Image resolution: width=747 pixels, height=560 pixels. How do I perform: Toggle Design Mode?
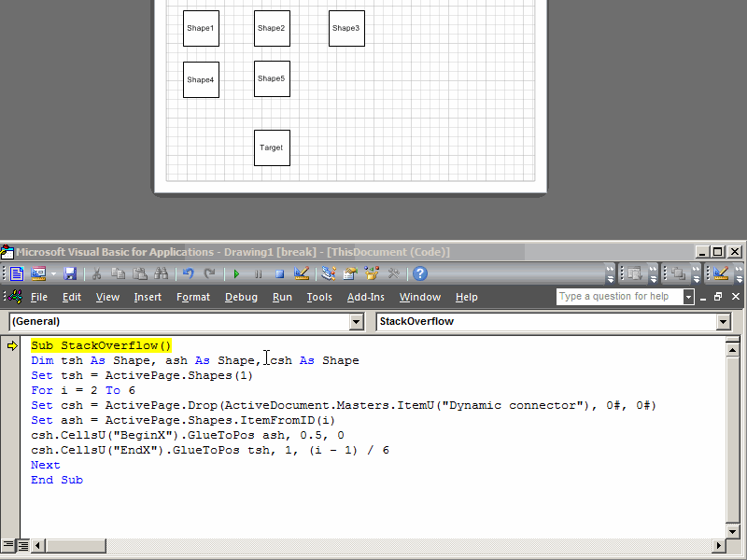(302, 273)
